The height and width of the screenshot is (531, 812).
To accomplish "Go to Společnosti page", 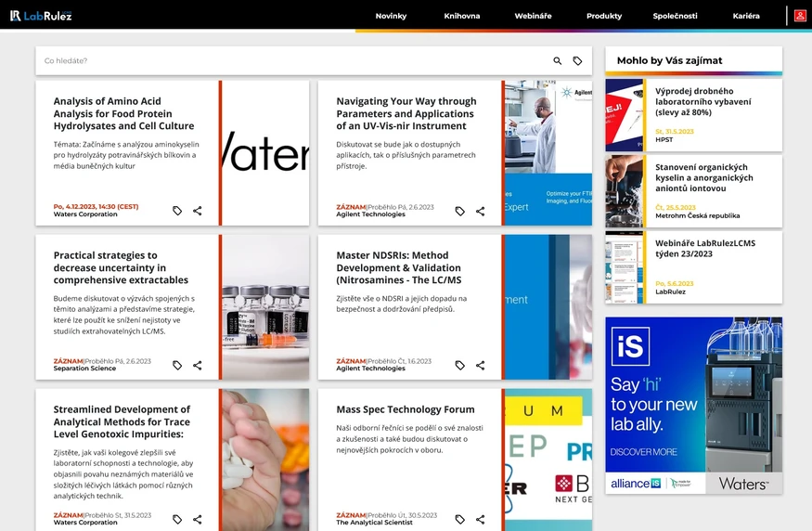I will tap(675, 16).
